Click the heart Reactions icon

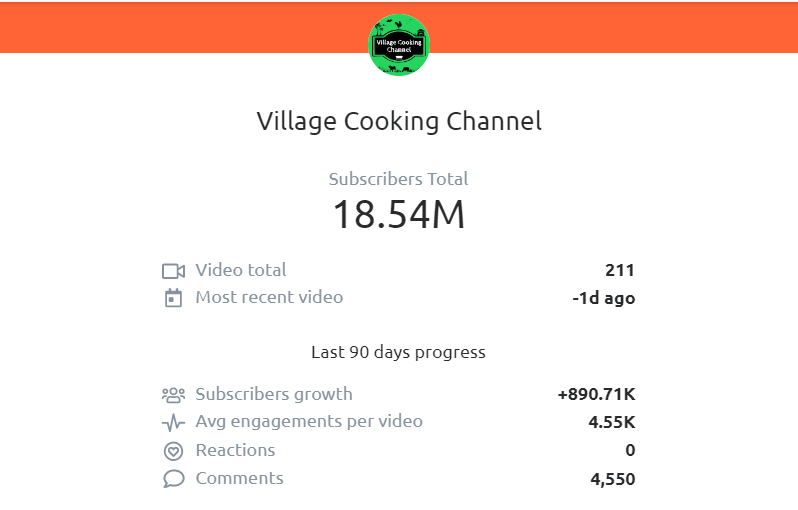tap(173, 451)
